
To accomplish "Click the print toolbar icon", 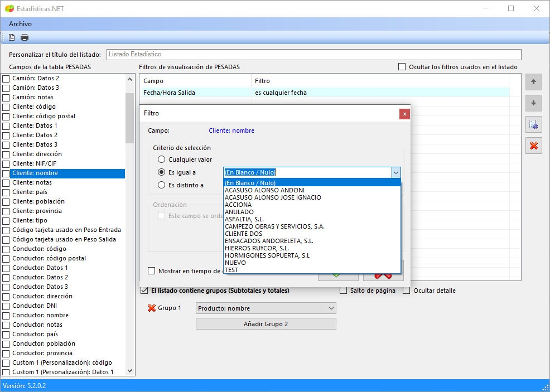I will click(x=25, y=37).
